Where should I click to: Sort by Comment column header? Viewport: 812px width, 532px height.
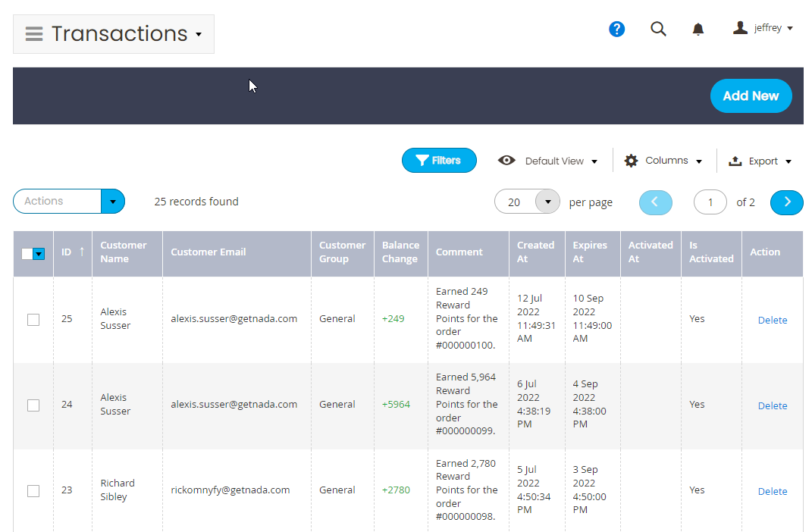[x=469, y=252]
